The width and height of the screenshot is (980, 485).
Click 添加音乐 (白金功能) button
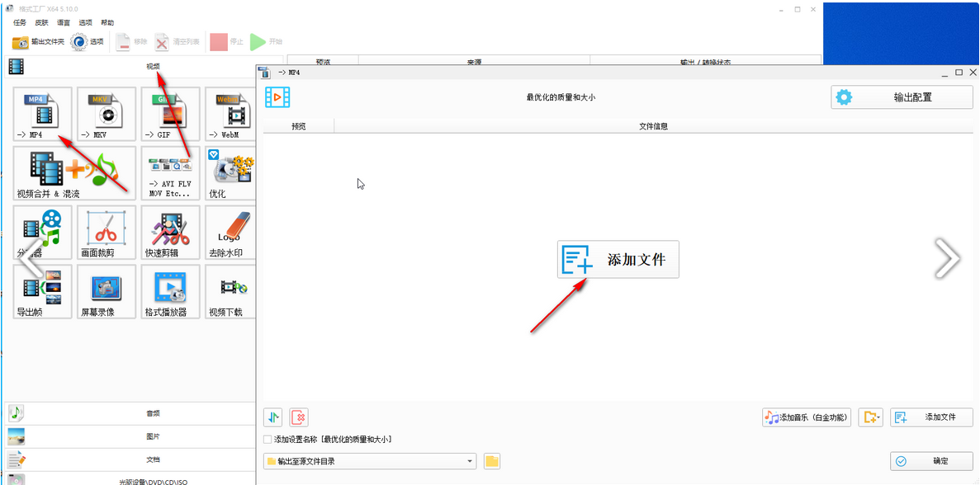tap(807, 417)
